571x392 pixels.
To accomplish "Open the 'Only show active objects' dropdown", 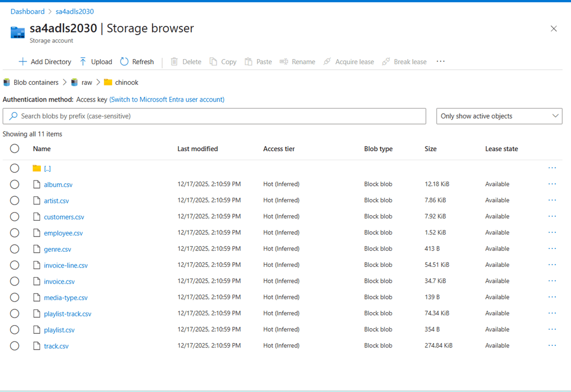I will point(499,116).
